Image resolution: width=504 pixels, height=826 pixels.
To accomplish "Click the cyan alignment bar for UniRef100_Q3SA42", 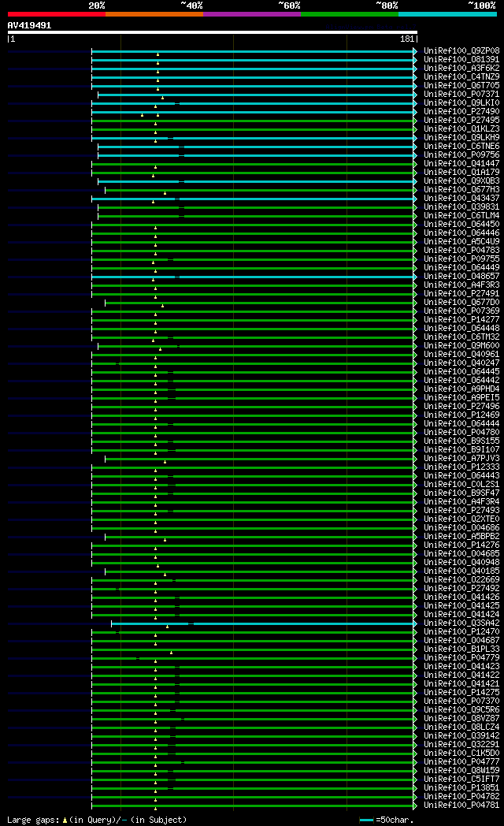I will (x=263, y=623).
